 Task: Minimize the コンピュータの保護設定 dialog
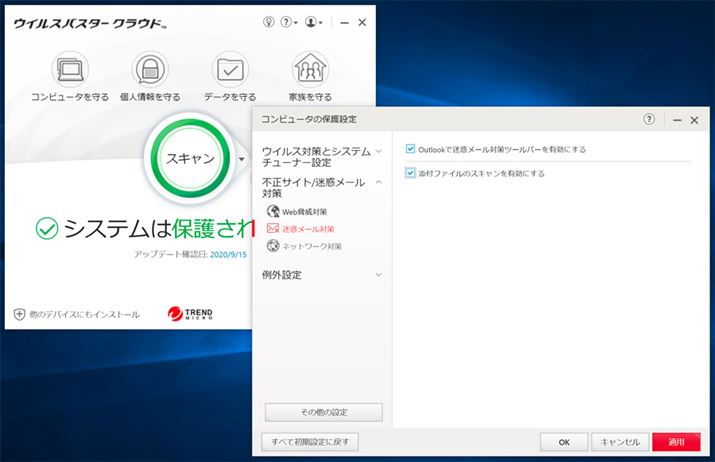click(677, 120)
